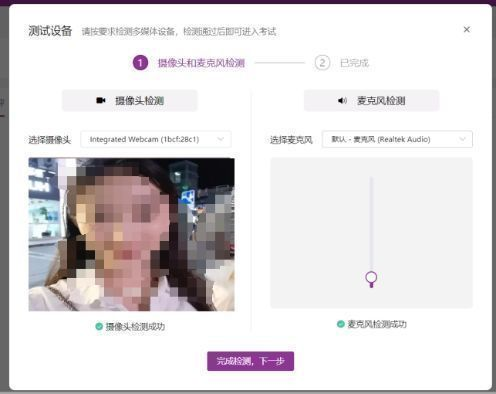Click the green check icon beside 麦克风检测成功

pyautogui.click(x=341, y=324)
